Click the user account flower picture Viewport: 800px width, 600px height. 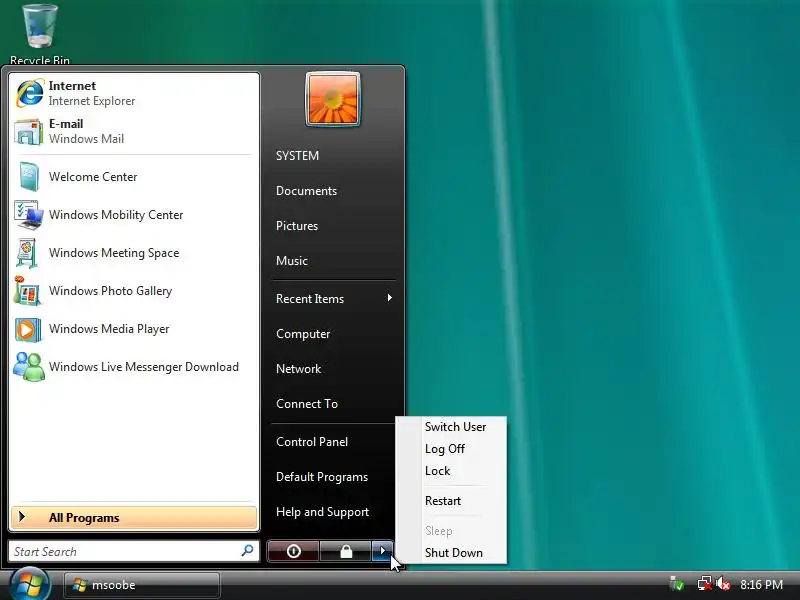point(333,99)
